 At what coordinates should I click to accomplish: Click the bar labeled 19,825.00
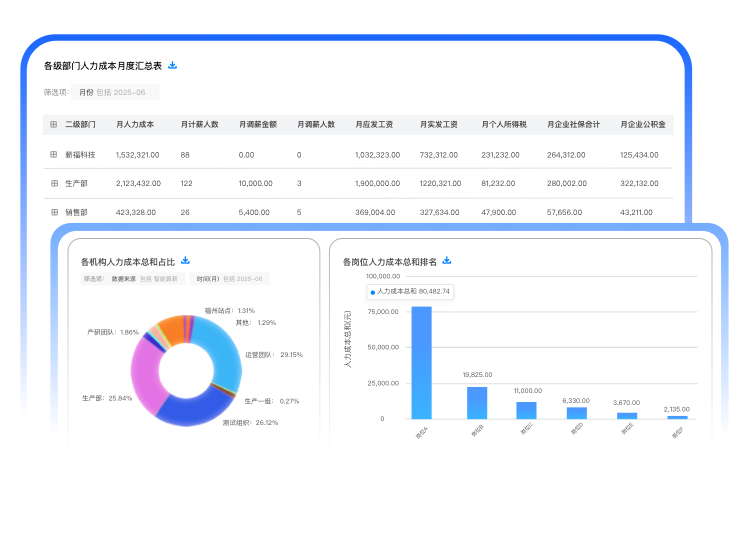477,402
